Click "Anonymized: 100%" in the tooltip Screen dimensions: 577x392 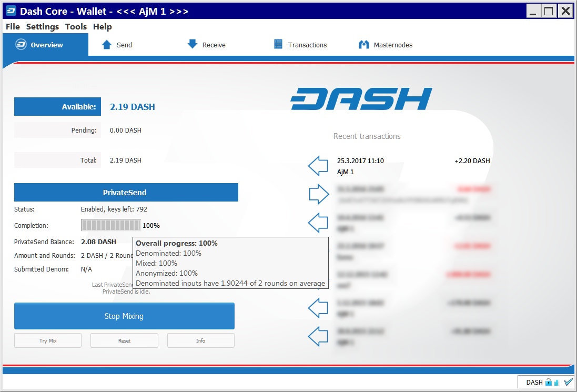pos(167,273)
